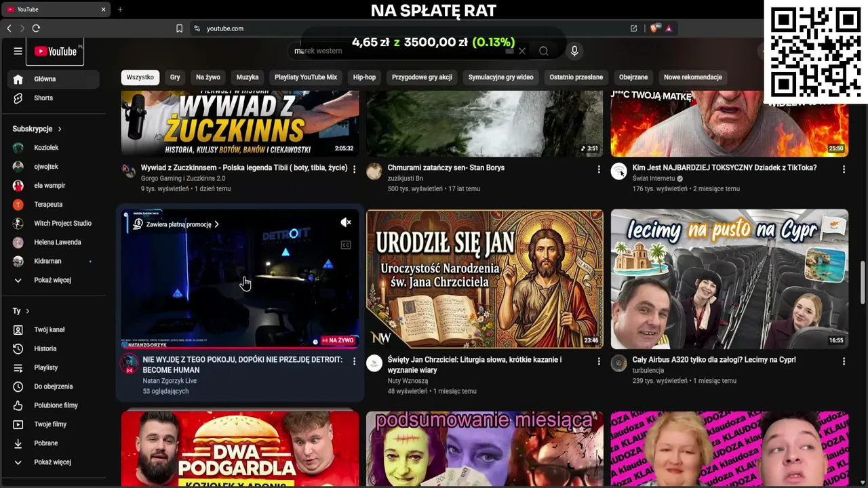Image resolution: width=868 pixels, height=488 pixels.
Task: Select the Obejrzane chip
Action: 633,77
